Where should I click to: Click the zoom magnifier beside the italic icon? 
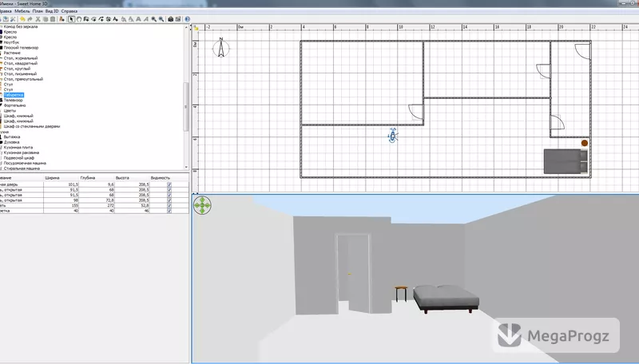[x=153, y=19]
